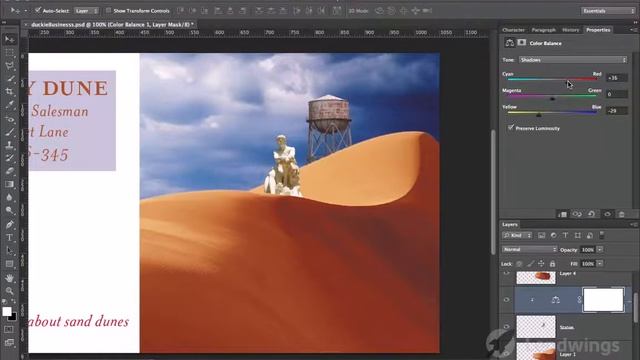Delete the Color Balance adjustment (trash icon)

[x=622, y=214]
